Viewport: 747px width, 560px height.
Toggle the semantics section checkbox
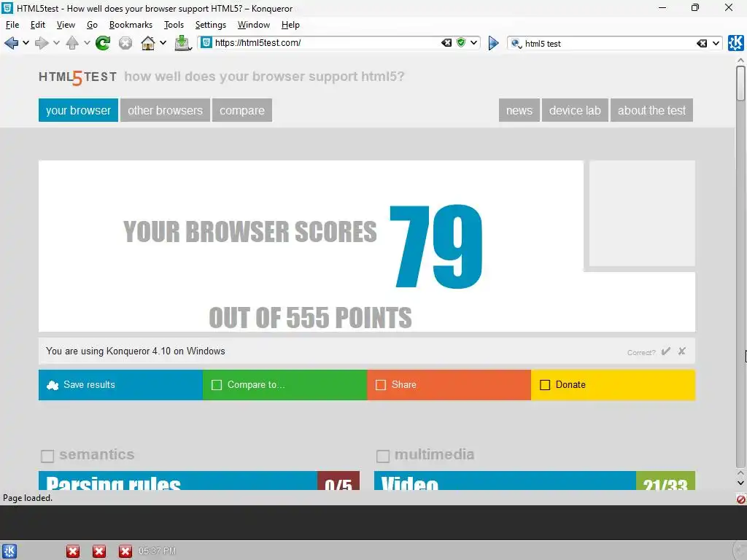[47, 456]
